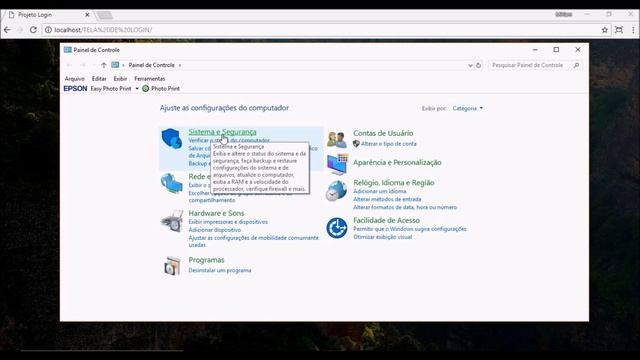Open Relógio, Idioma e Região link
This screenshot has width=640, height=360.
[393, 183]
